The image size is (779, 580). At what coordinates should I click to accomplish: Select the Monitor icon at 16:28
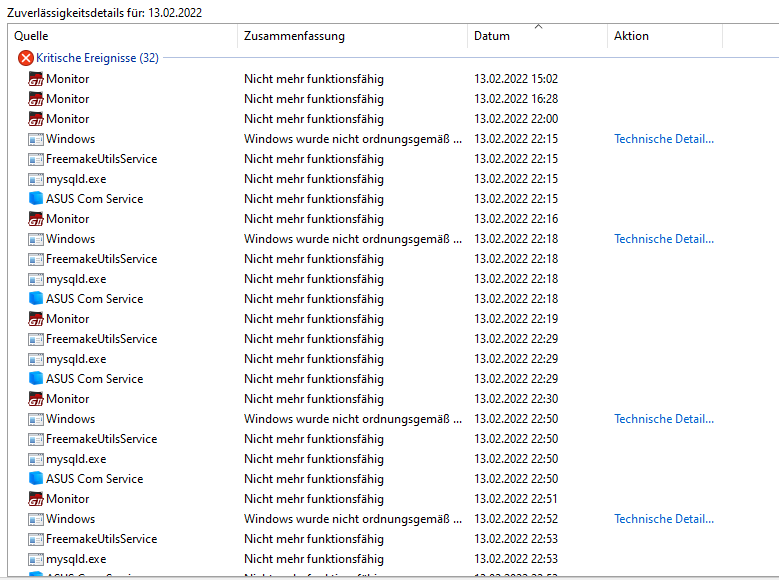coord(36,99)
